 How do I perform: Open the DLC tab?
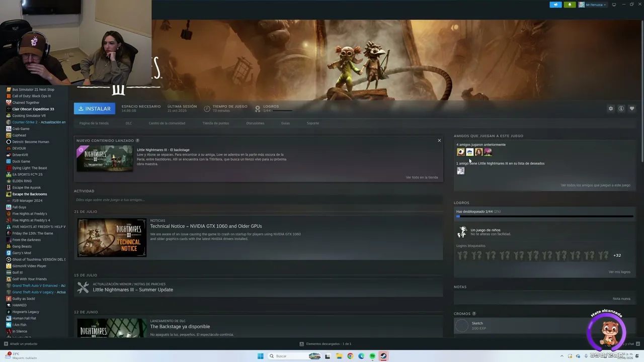tap(129, 123)
